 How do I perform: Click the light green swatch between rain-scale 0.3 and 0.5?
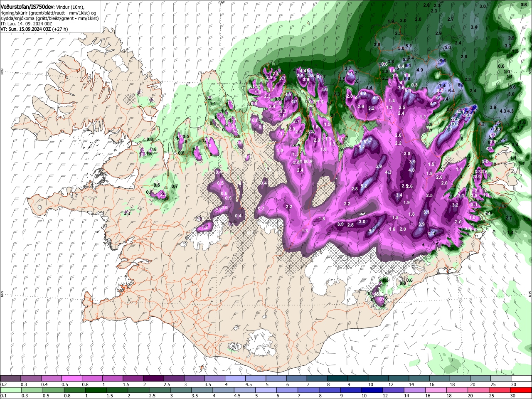[x=32, y=390]
